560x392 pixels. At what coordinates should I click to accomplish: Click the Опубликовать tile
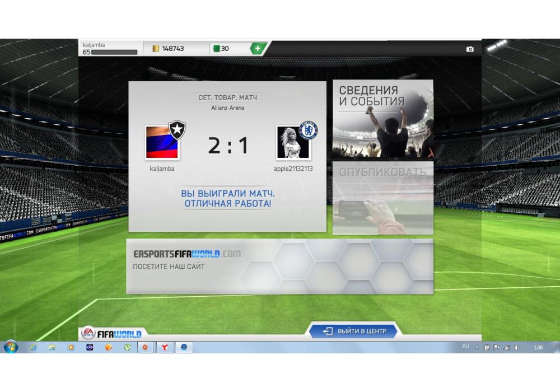click(x=383, y=198)
